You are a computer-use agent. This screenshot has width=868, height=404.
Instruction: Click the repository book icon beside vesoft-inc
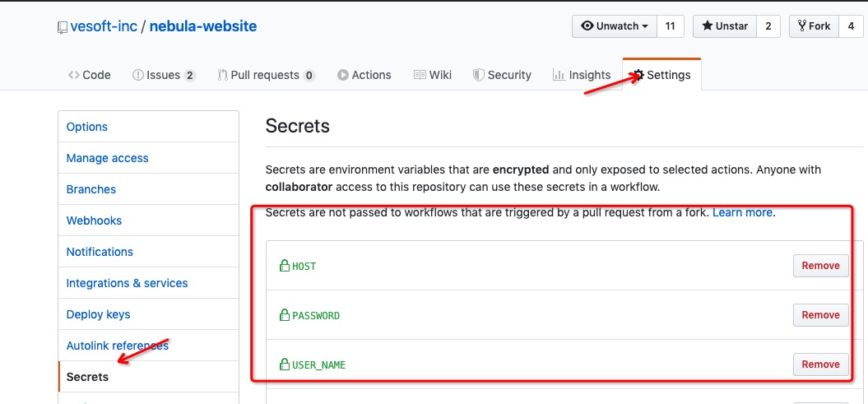(x=63, y=27)
